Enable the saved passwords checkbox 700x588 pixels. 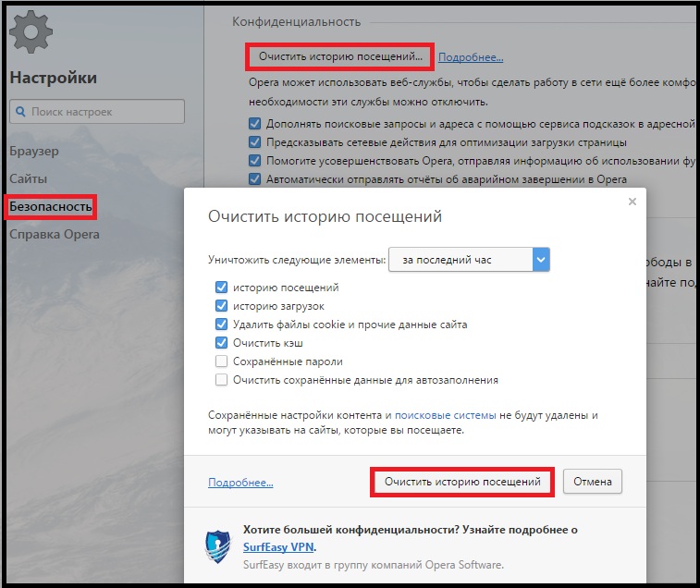(x=221, y=361)
